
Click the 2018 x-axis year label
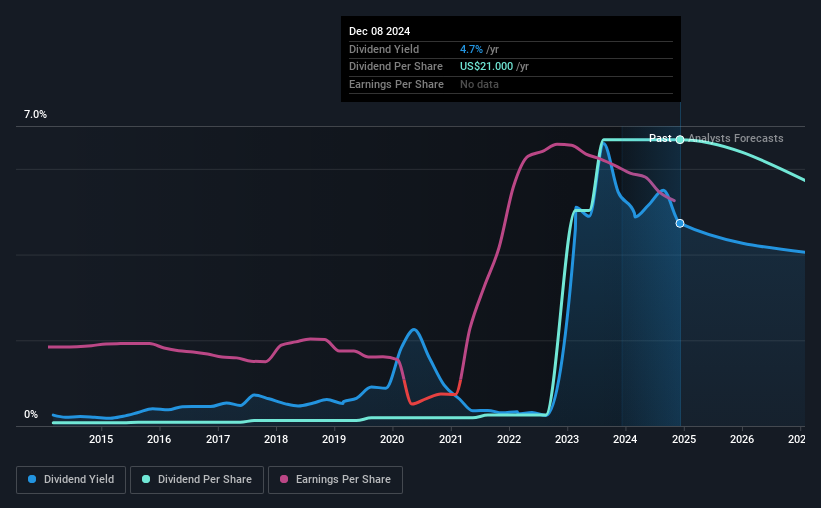point(276,439)
